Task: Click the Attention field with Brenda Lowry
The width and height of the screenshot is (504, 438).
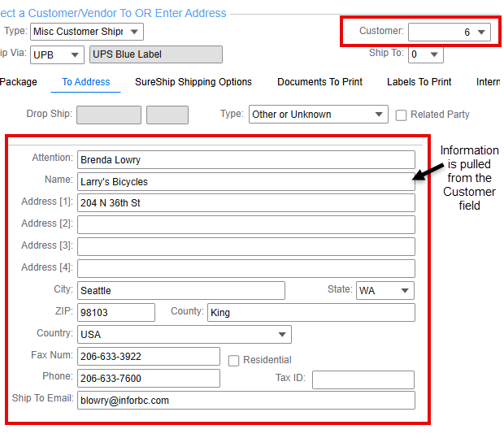Action: pyautogui.click(x=245, y=159)
